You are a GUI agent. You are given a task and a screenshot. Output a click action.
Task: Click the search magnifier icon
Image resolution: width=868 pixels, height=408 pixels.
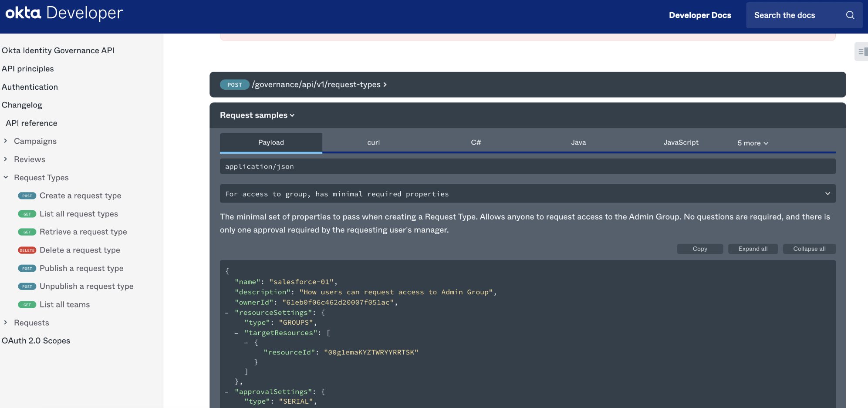click(850, 15)
